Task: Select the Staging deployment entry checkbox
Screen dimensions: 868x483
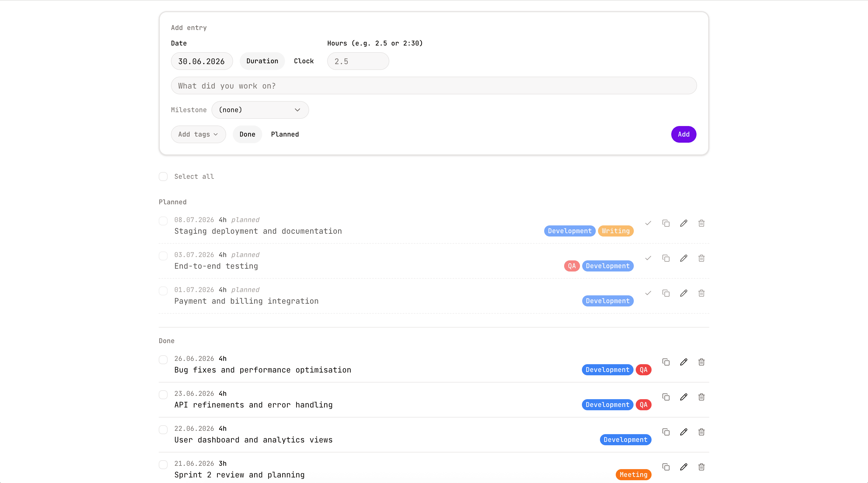Action: [x=163, y=221]
